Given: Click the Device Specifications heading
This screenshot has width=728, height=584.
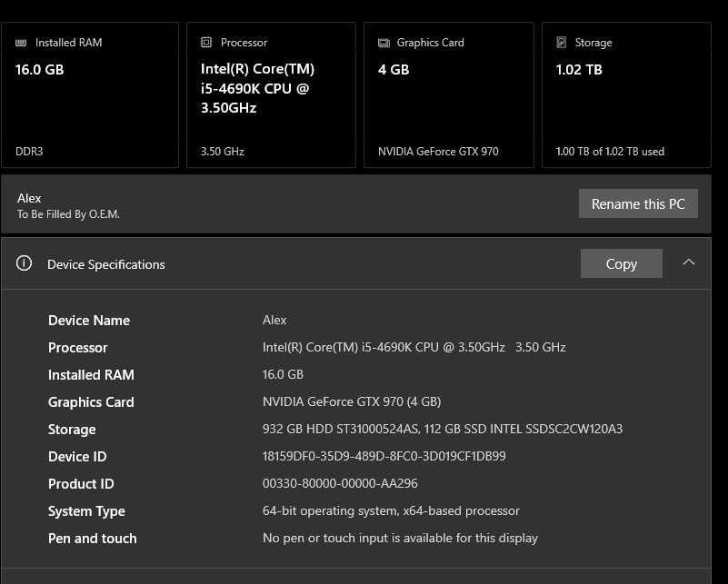Looking at the screenshot, I should tap(105, 264).
